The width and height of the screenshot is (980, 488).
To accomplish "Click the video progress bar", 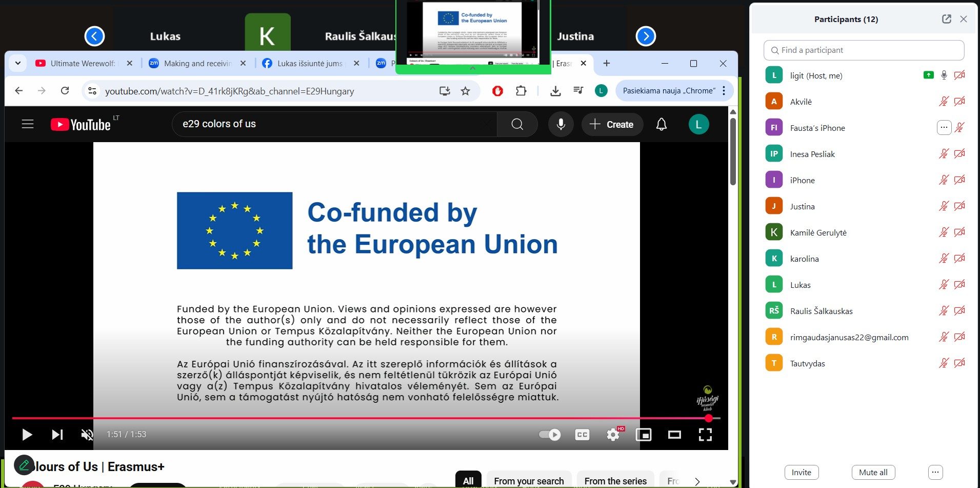I will click(359, 418).
